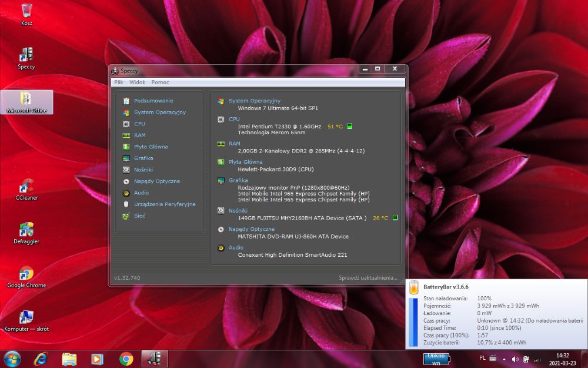Select Płyta Główna in the sidebar

point(151,147)
